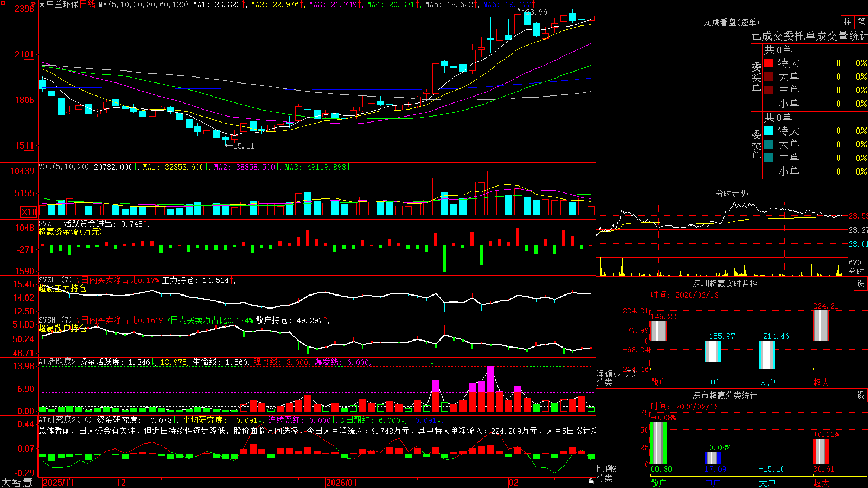The width and height of the screenshot is (868, 488).
Task: Click the X10 volume multiplier box
Action: tap(29, 212)
